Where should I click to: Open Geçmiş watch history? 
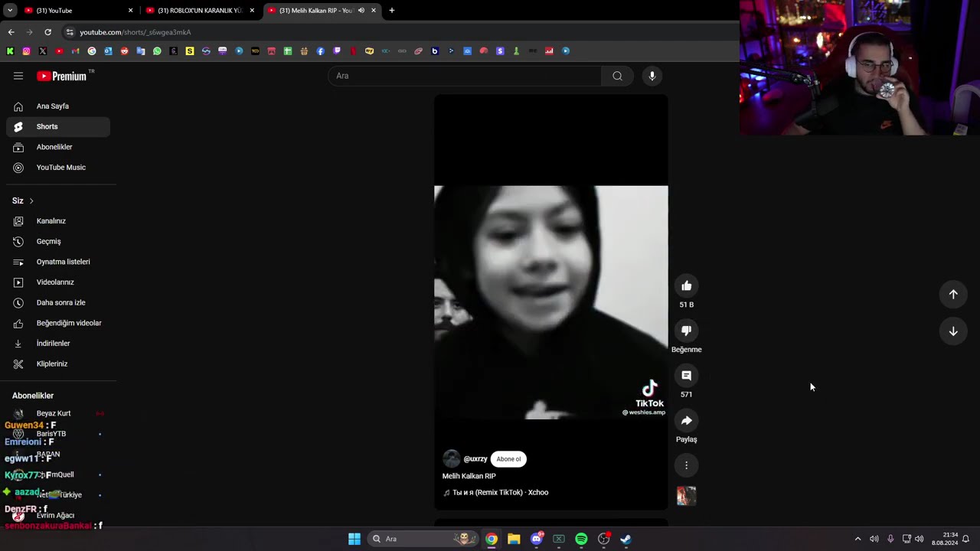(58, 241)
